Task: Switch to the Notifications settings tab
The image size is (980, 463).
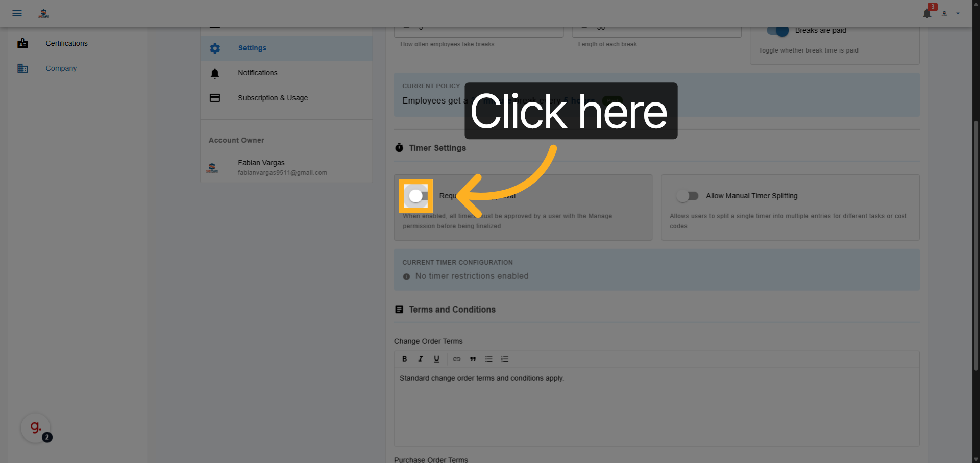Action: [257, 73]
